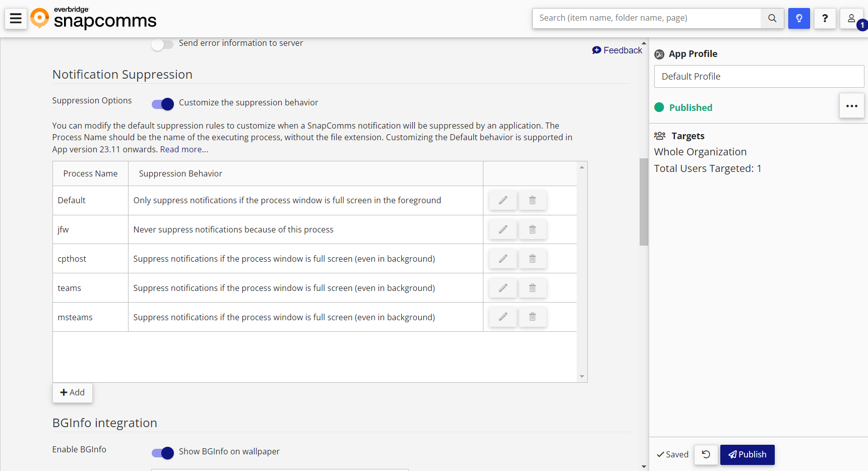Click the Never suppress notifications behavior text
Screen dimensions: 868x471
pyautogui.click(x=233, y=229)
